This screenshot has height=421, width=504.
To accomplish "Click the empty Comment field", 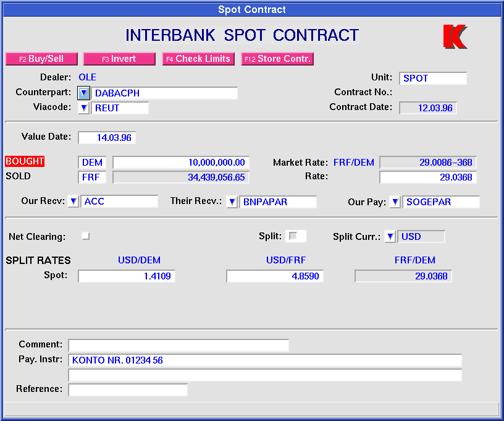I will tap(178, 346).
